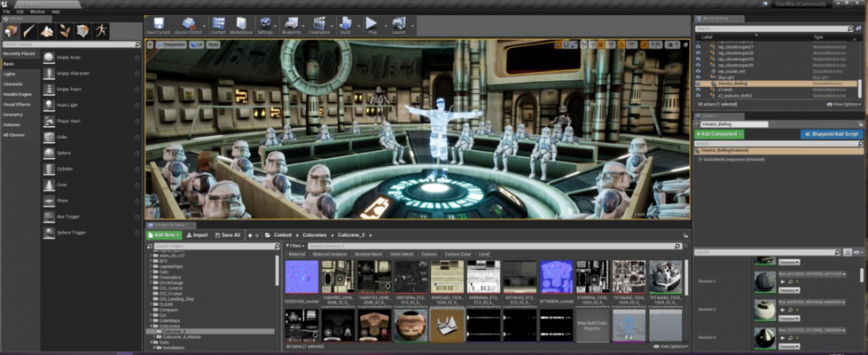
Task: Open the Settings toolbar icon
Action: 265,26
